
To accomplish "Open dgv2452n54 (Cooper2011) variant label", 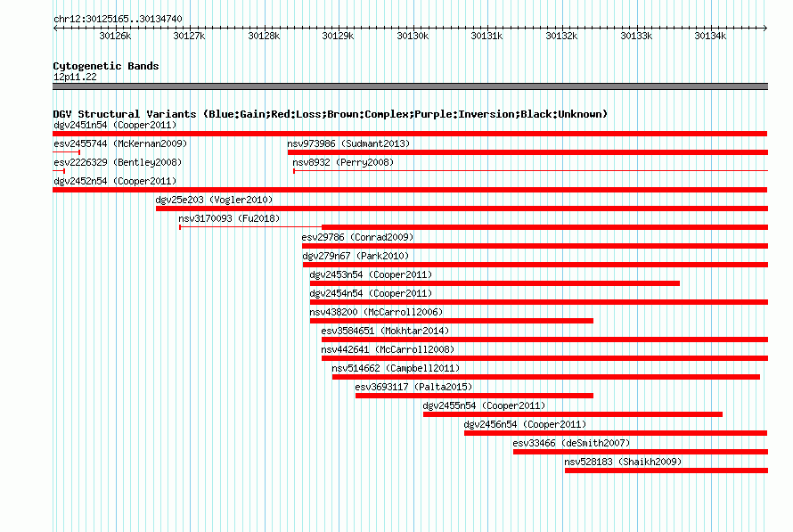I will coord(115,181).
